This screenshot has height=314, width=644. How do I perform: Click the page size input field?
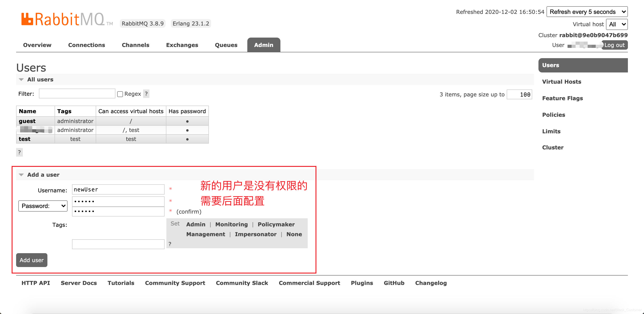519,95
